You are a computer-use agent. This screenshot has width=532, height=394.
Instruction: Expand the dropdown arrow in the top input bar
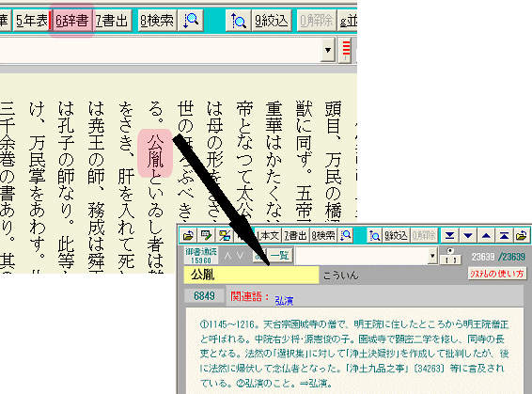328,50
